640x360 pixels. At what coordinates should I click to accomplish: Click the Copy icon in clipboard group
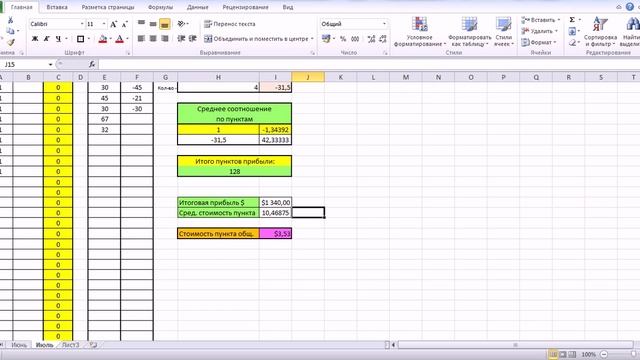click(10, 31)
